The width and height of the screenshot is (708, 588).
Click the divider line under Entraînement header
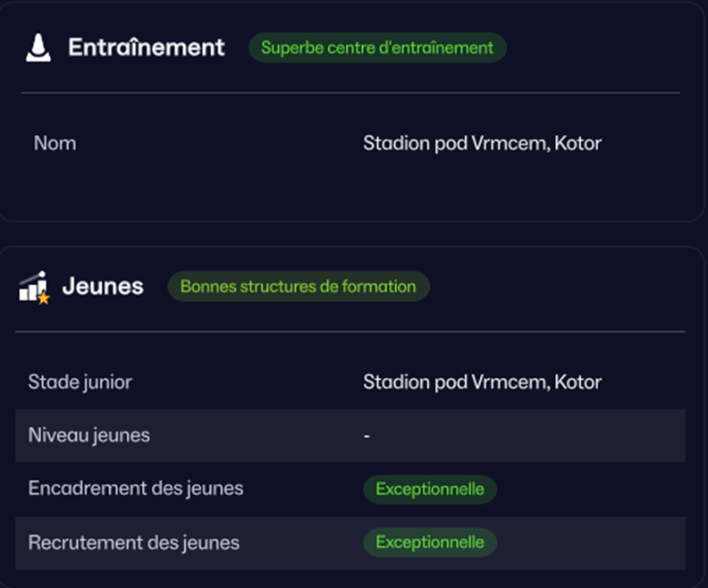[x=350, y=93]
